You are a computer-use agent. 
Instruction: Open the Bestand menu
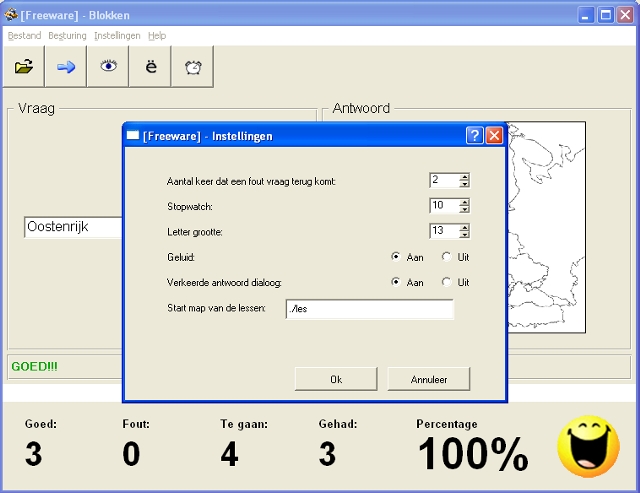(24, 36)
